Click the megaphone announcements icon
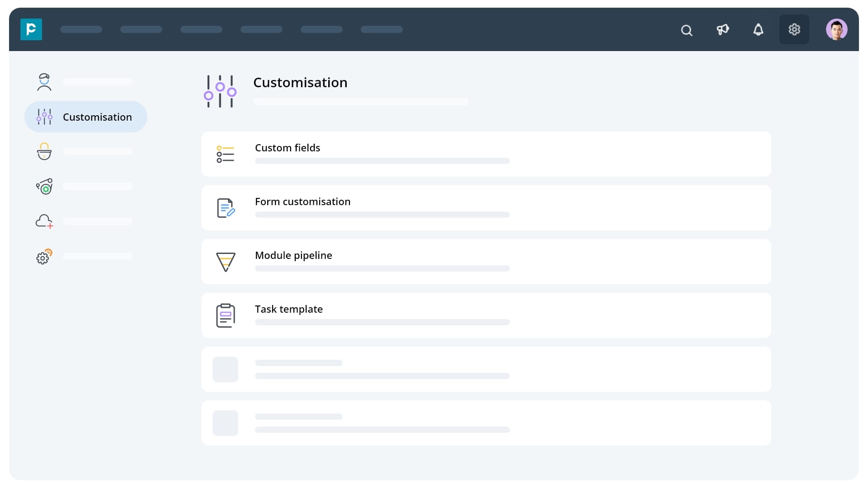868x488 pixels. click(722, 29)
